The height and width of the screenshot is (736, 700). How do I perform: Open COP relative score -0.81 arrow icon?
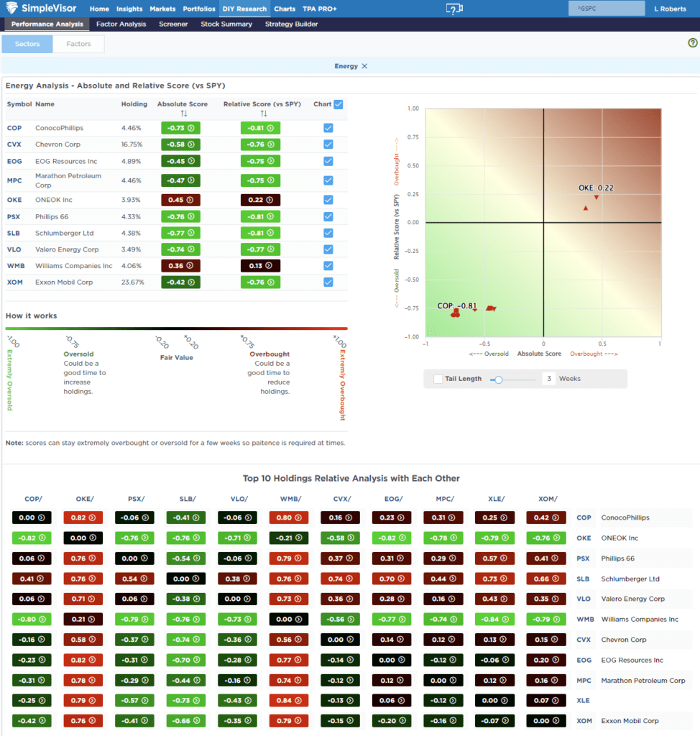(270, 128)
